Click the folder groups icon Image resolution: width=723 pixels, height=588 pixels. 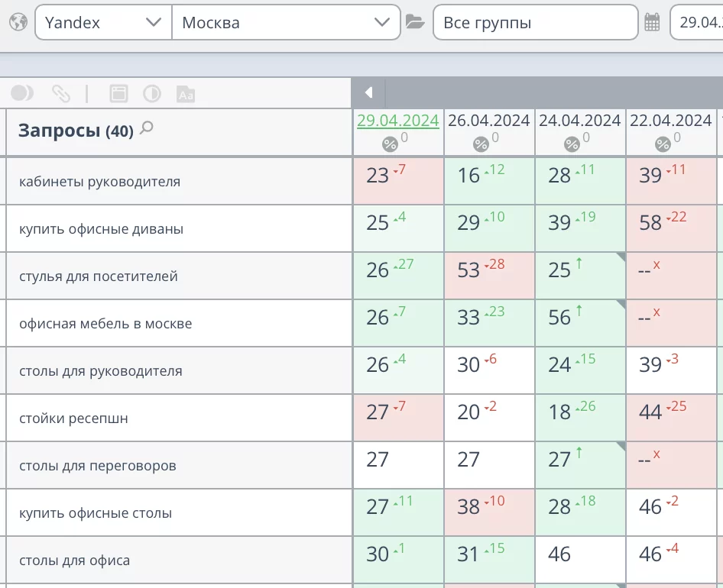(415, 22)
